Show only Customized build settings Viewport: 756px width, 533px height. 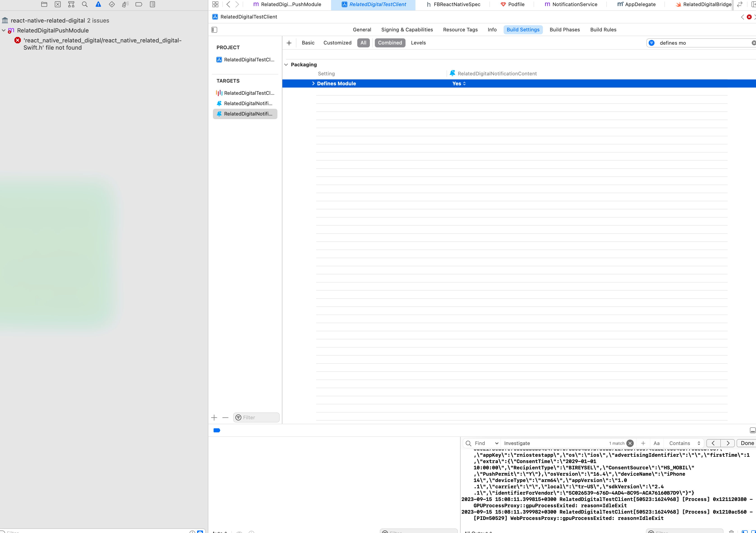337,43
